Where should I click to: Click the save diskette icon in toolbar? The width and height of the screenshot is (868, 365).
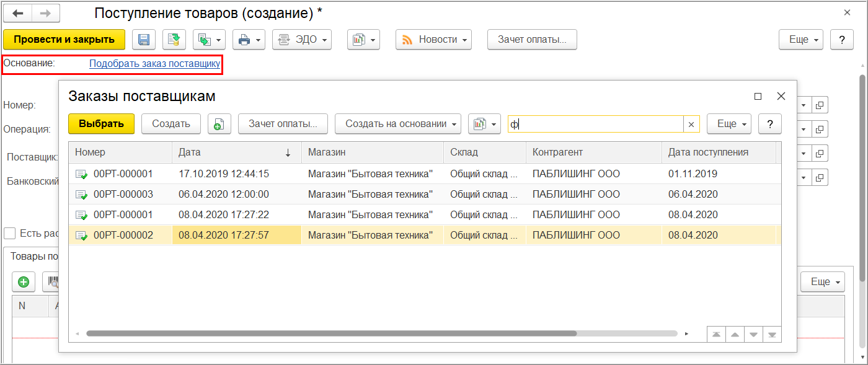click(x=143, y=40)
